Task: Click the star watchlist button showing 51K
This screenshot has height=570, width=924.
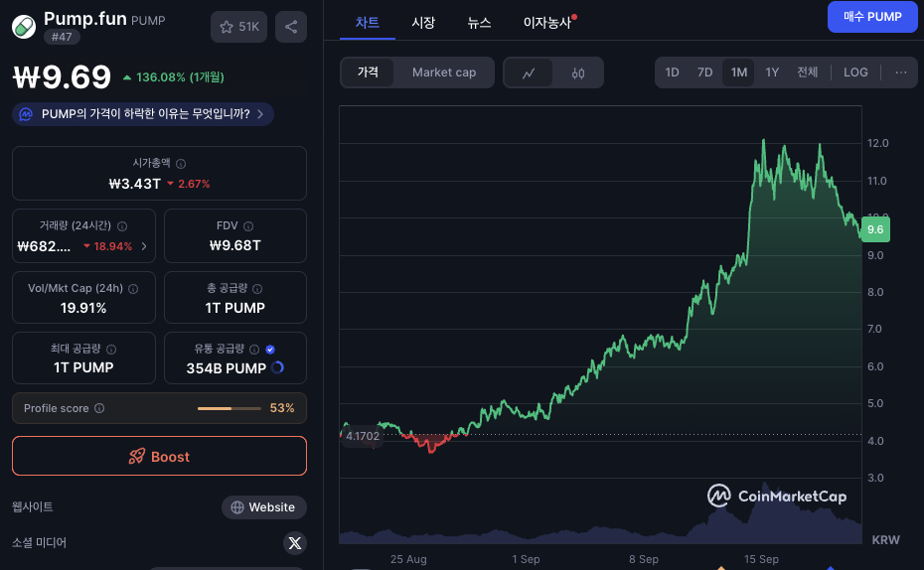Action: [238, 27]
